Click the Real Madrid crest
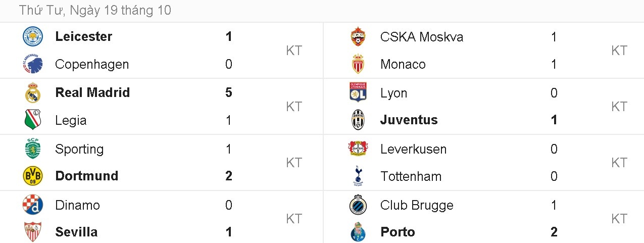 pyautogui.click(x=33, y=93)
